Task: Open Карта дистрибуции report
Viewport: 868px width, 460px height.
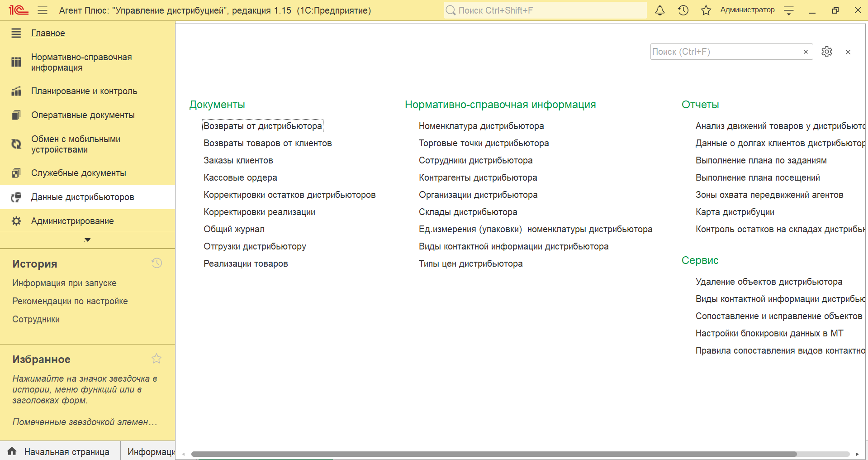Action: (735, 212)
